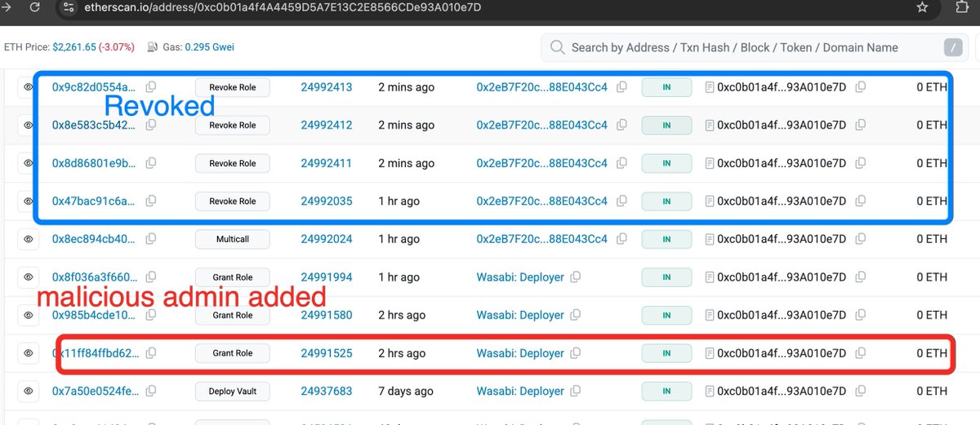The width and height of the screenshot is (980, 425).
Task: Click Revoke Role method of block 24992413
Action: coord(233,87)
